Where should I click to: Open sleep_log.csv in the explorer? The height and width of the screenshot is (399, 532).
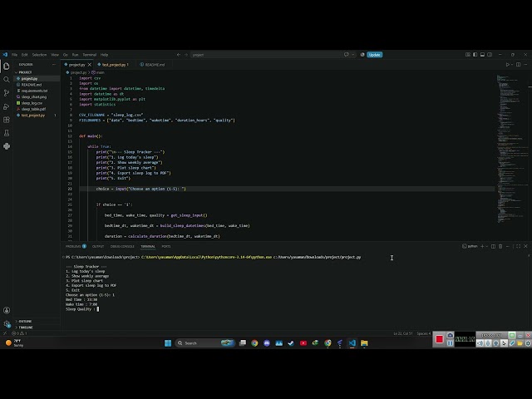[32, 103]
